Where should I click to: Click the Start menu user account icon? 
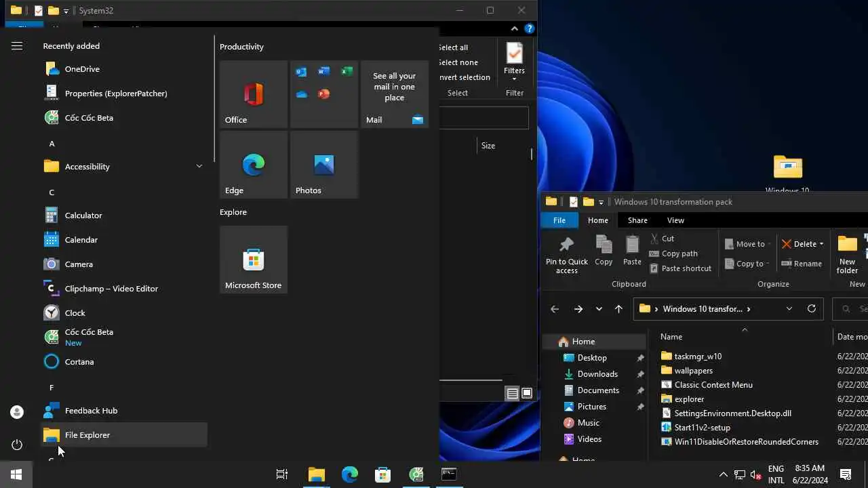coord(17,412)
